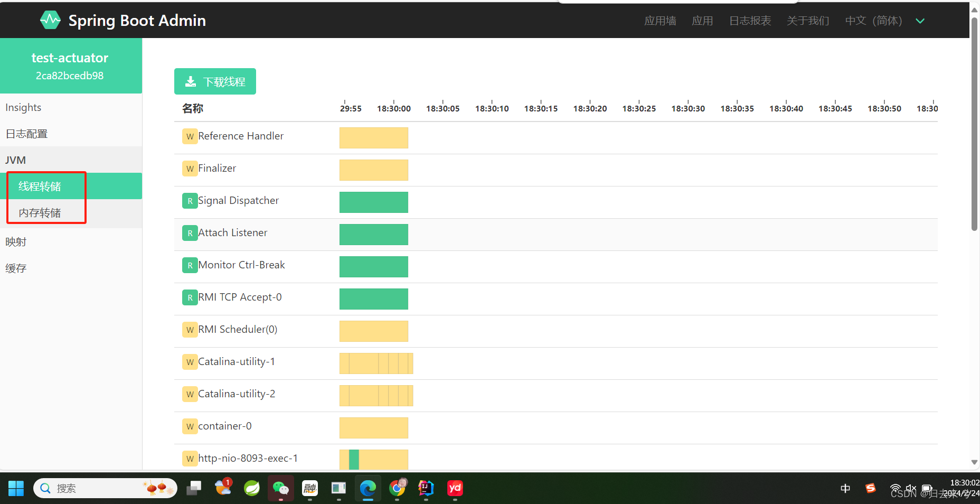Image resolution: width=980 pixels, height=504 pixels.
Task: Click the container-0 thread name
Action: (225, 426)
